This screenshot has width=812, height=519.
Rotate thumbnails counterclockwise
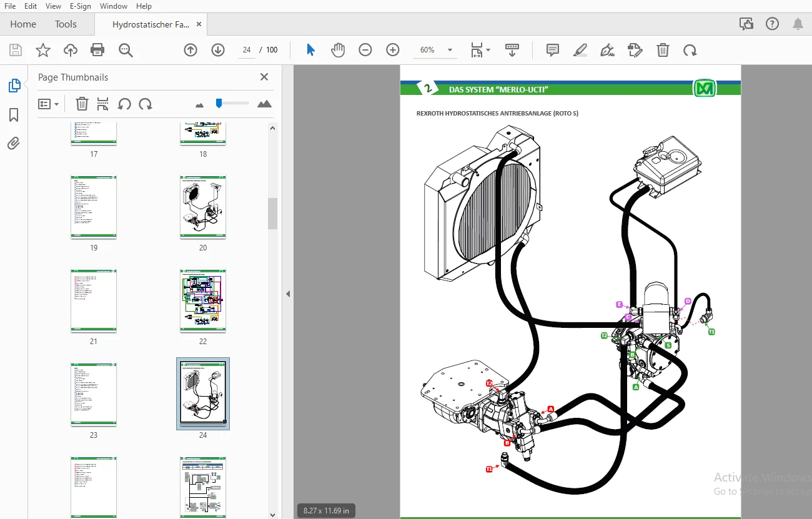pyautogui.click(x=124, y=104)
